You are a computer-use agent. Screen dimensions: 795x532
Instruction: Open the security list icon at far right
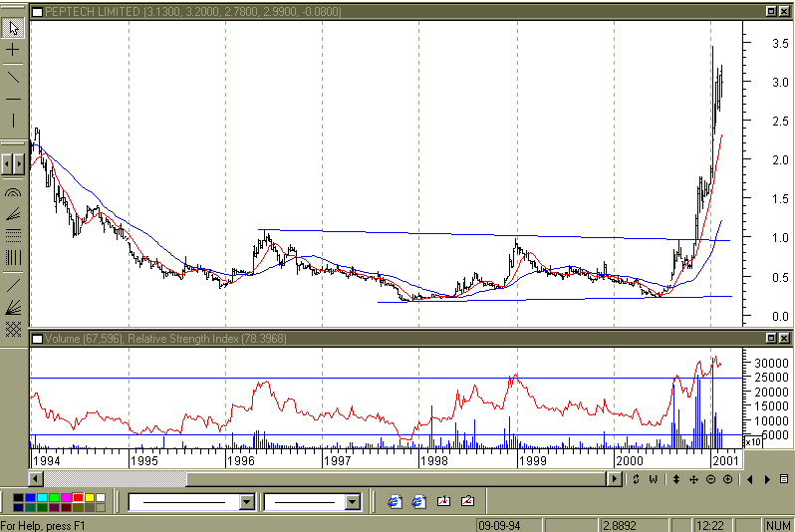[x=784, y=479]
